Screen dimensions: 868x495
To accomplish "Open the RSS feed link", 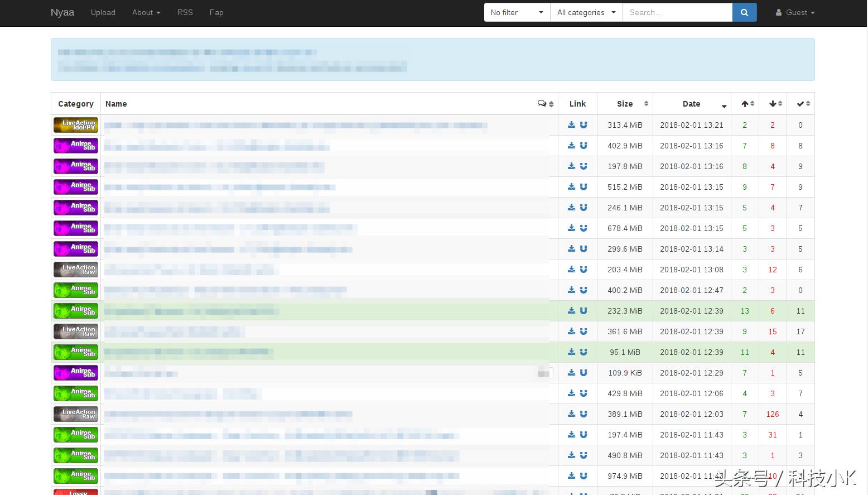I will click(x=185, y=12).
